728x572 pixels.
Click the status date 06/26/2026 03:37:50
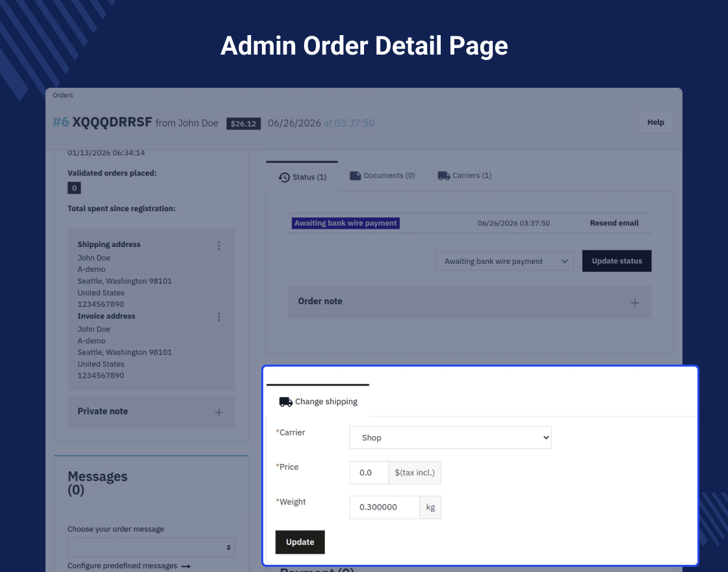(x=513, y=224)
